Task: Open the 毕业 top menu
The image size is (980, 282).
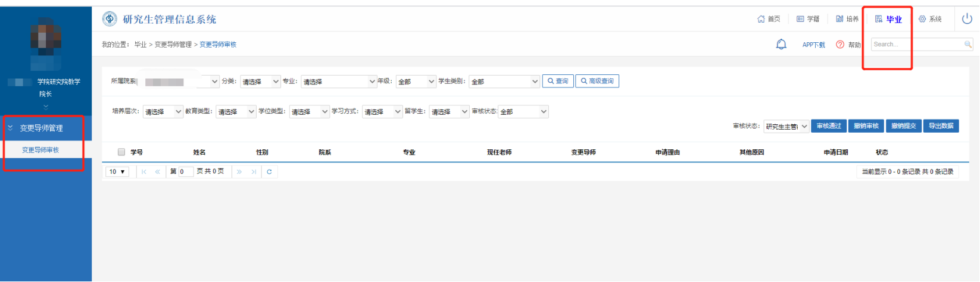Action: click(888, 19)
